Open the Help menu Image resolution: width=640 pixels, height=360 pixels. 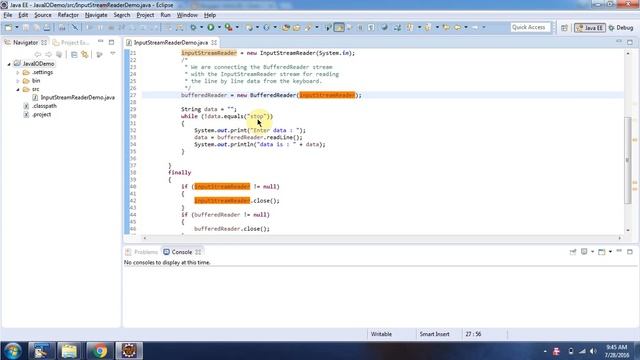coord(210,15)
